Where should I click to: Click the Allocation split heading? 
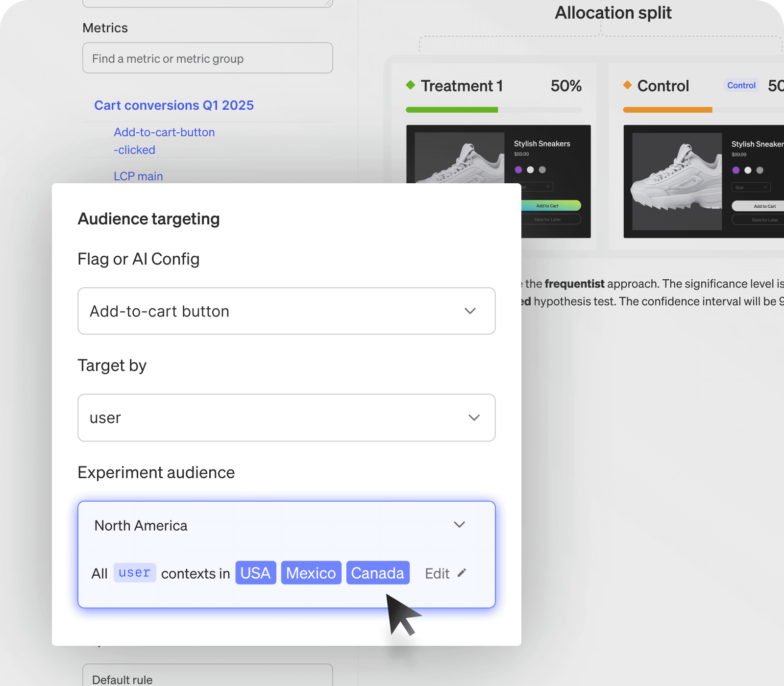point(613,13)
